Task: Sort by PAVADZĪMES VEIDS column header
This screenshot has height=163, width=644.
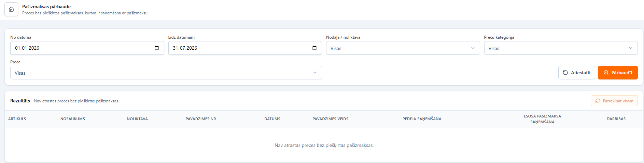Action: tap(331, 119)
